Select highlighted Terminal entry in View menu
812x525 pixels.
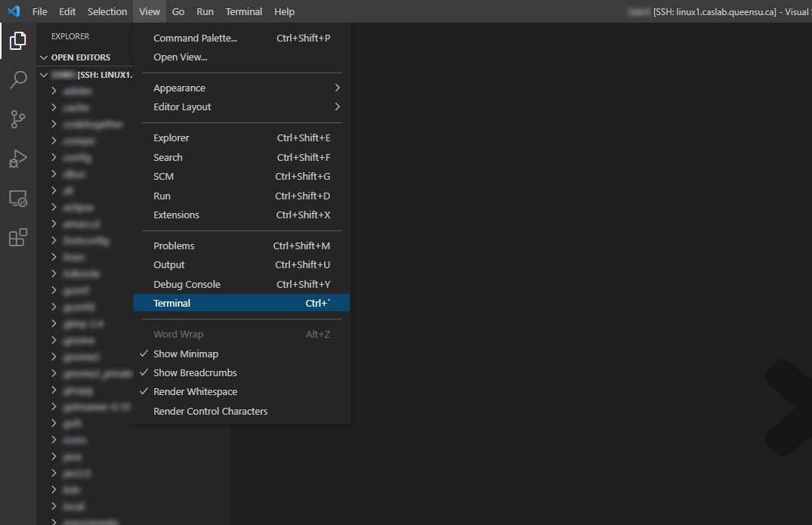(x=241, y=304)
